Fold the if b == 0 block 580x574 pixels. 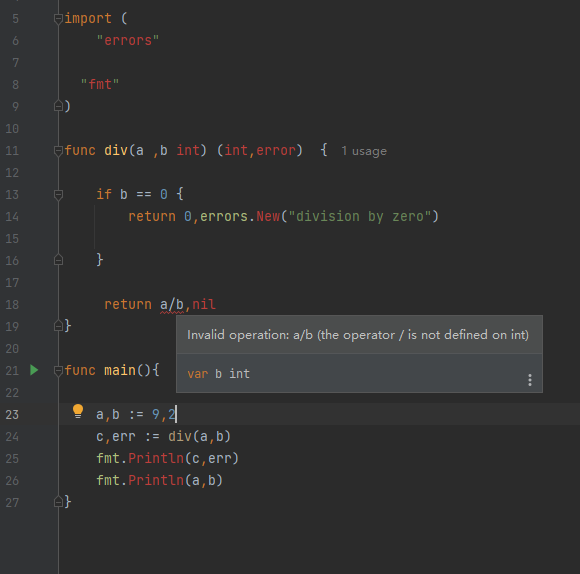(x=58, y=195)
